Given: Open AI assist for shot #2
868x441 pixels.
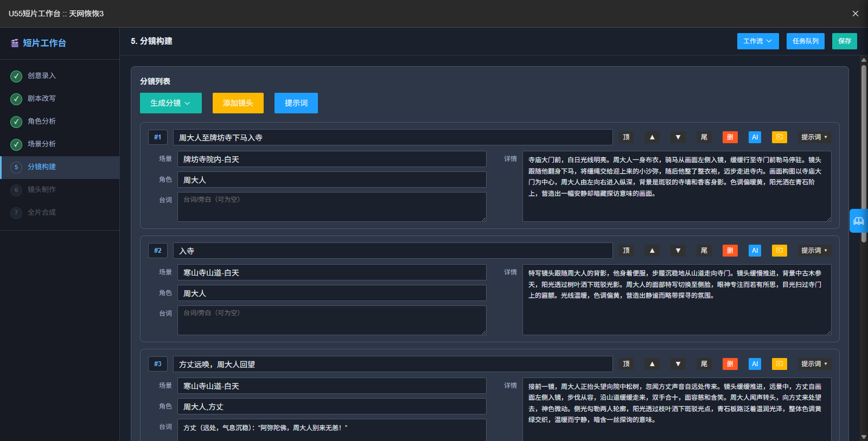Looking at the screenshot, I should [x=755, y=251].
